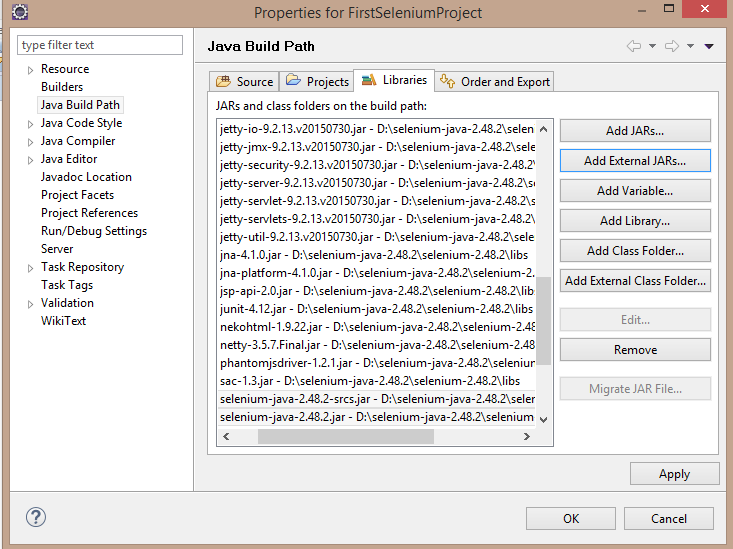Select Run/Debug Settings in the tree

point(93,231)
